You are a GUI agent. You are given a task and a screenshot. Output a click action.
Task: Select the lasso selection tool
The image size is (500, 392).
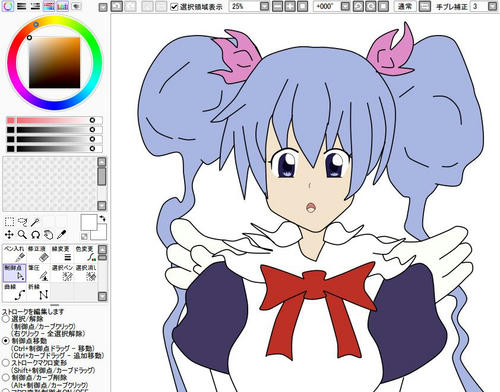point(22,222)
